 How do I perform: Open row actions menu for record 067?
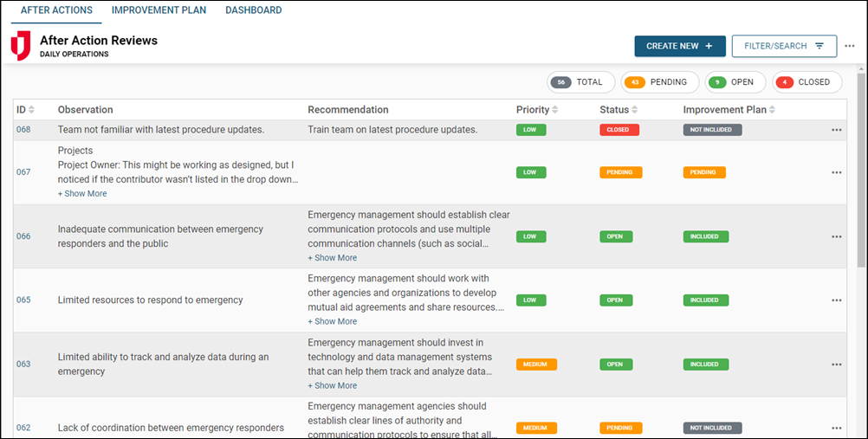(836, 172)
